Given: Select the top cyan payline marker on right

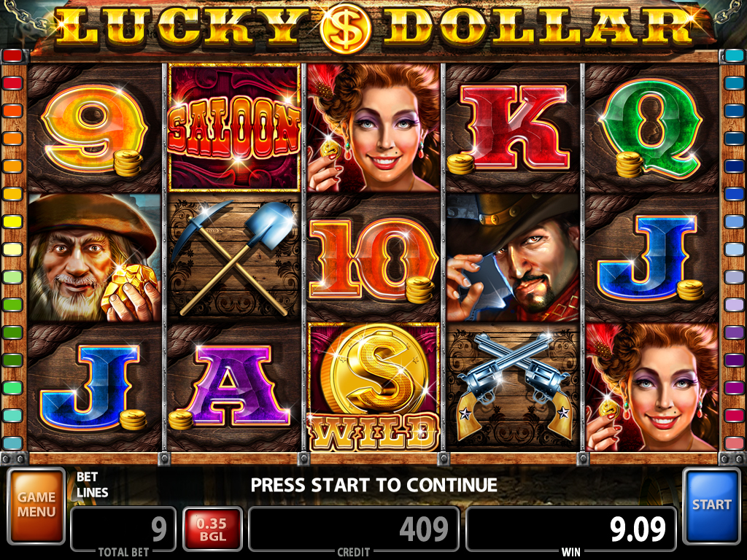Looking at the screenshot, I should pos(734,55).
